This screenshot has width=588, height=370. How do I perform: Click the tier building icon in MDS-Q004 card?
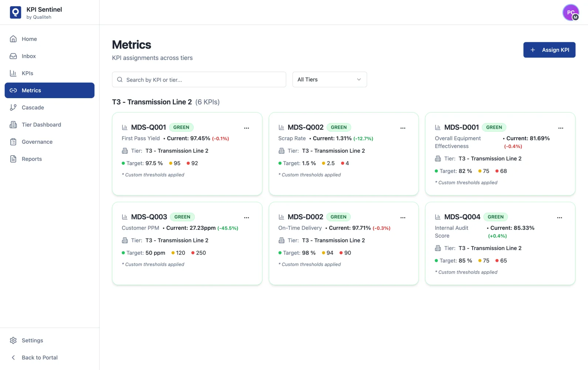(x=438, y=248)
